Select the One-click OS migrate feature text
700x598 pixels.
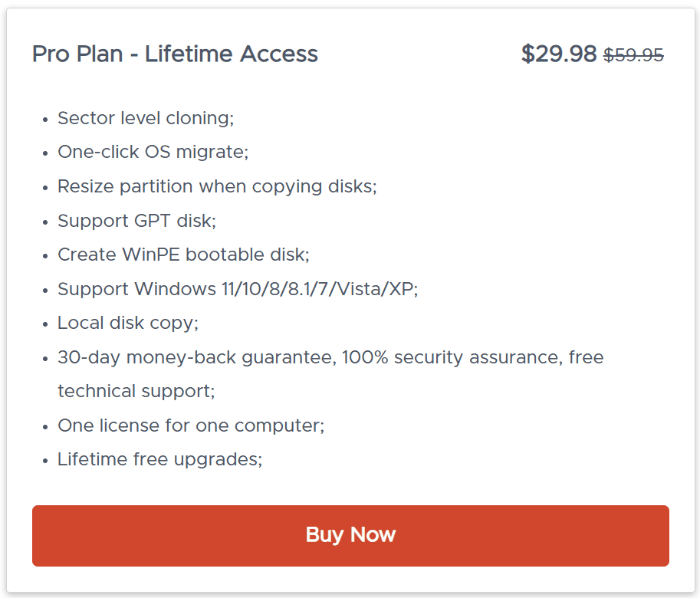click(153, 152)
